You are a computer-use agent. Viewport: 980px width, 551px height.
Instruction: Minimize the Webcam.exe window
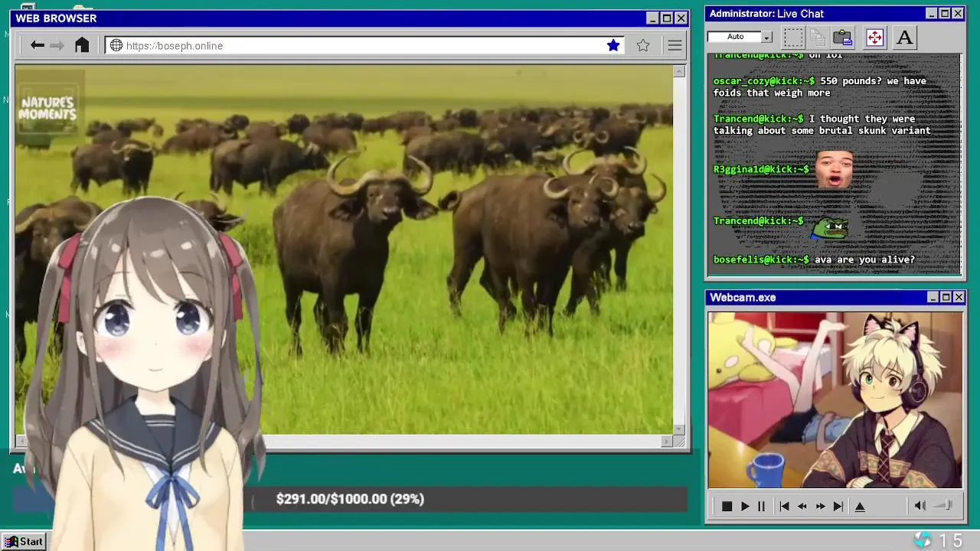(x=933, y=297)
